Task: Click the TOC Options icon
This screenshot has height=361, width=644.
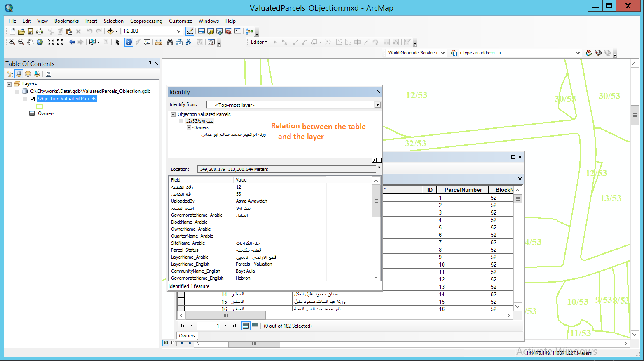Action: [x=49, y=74]
